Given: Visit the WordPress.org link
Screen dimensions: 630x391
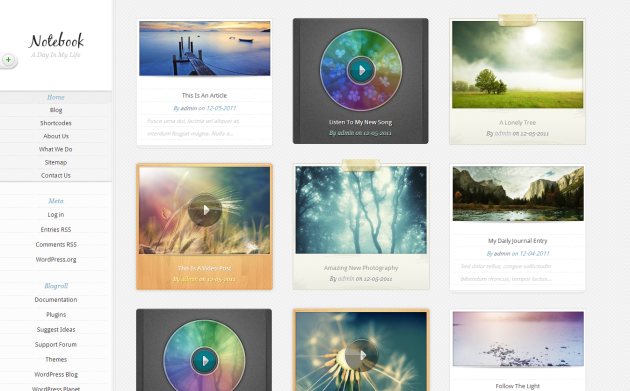Looking at the screenshot, I should pyautogui.click(x=56, y=260).
